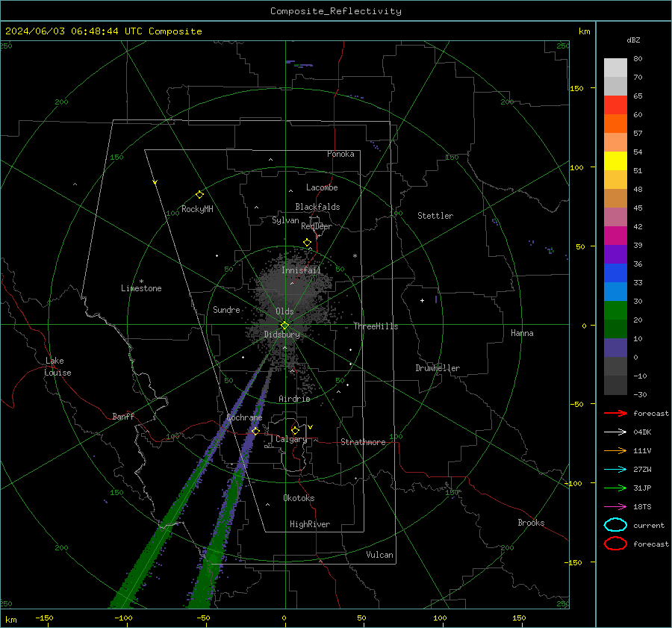This screenshot has width=672, height=628.
Task: Click the Sundre town label
Action: 226,309
